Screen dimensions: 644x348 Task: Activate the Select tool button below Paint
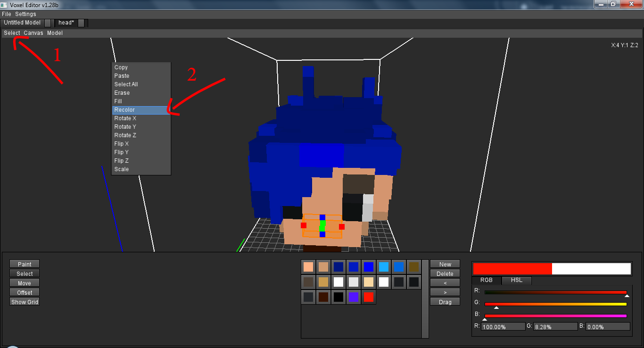25,273
